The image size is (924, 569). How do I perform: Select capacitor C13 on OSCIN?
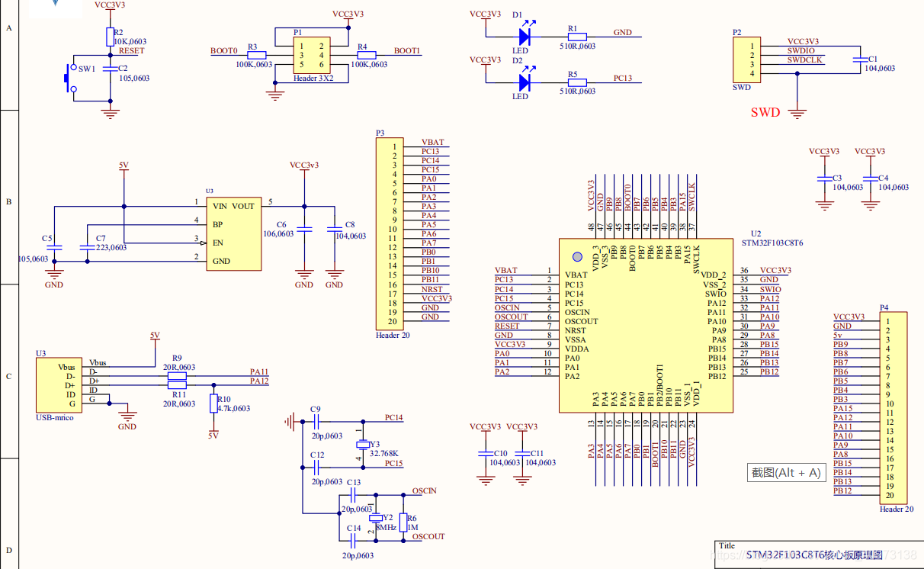click(x=351, y=494)
